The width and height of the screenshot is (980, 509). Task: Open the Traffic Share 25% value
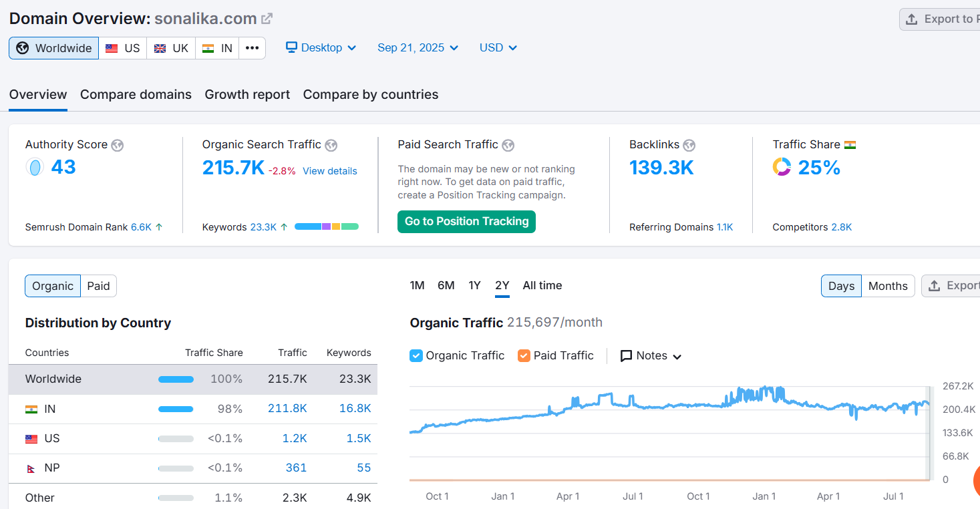pyautogui.click(x=819, y=167)
